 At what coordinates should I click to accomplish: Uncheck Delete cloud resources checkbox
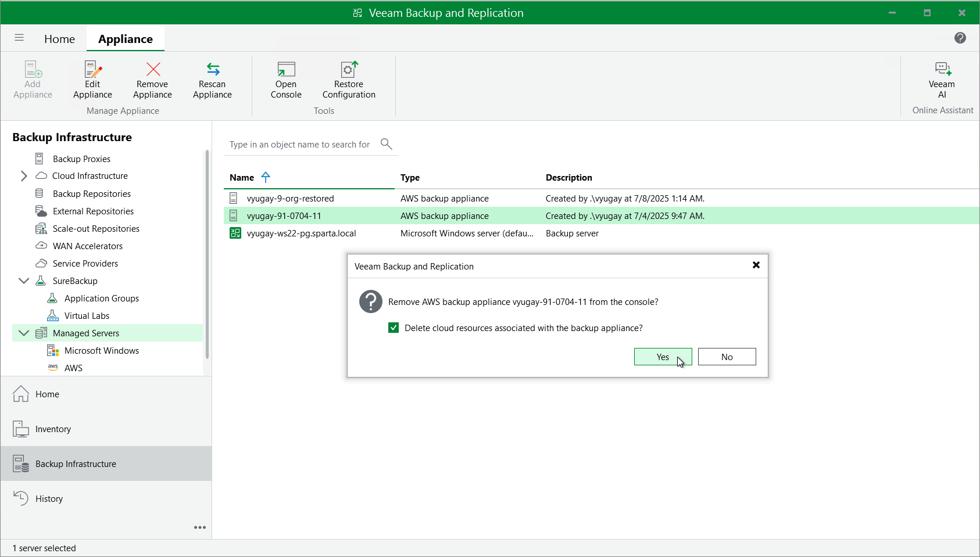[394, 328]
